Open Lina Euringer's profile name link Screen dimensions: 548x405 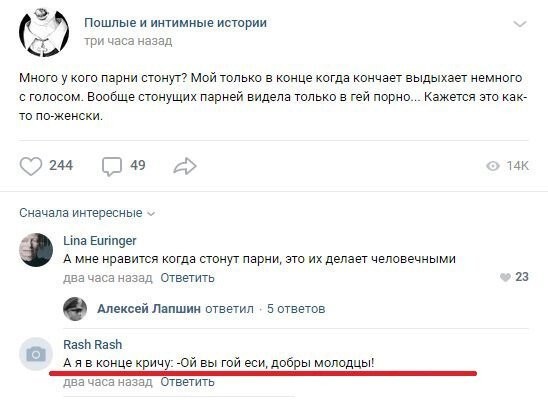[x=100, y=241]
